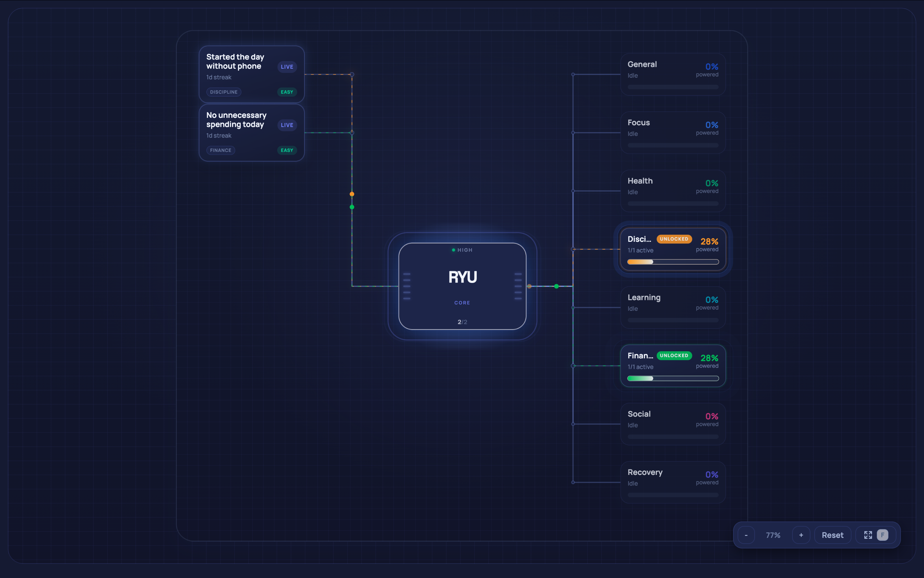Click the Discipline 28% powered value

point(709,241)
